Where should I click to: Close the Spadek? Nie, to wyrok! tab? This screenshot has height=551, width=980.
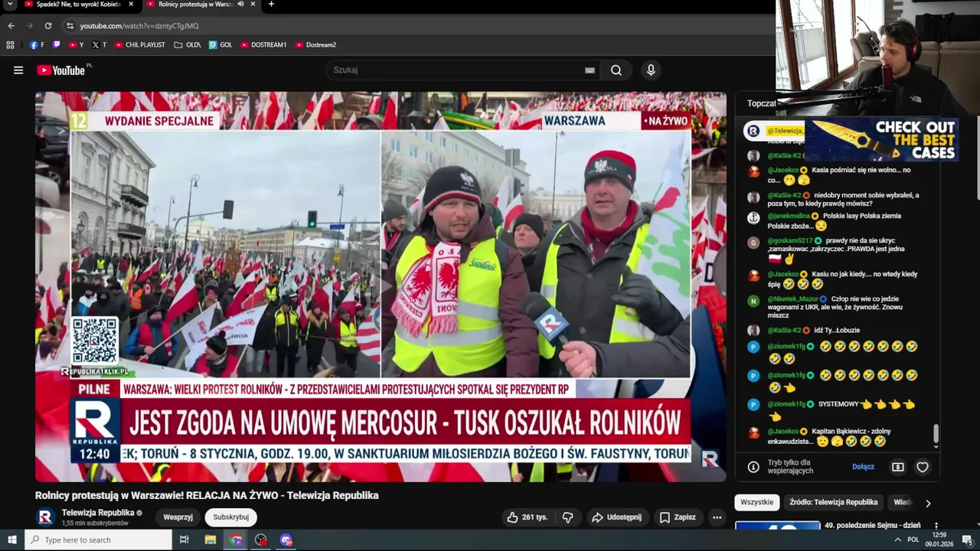click(131, 4)
